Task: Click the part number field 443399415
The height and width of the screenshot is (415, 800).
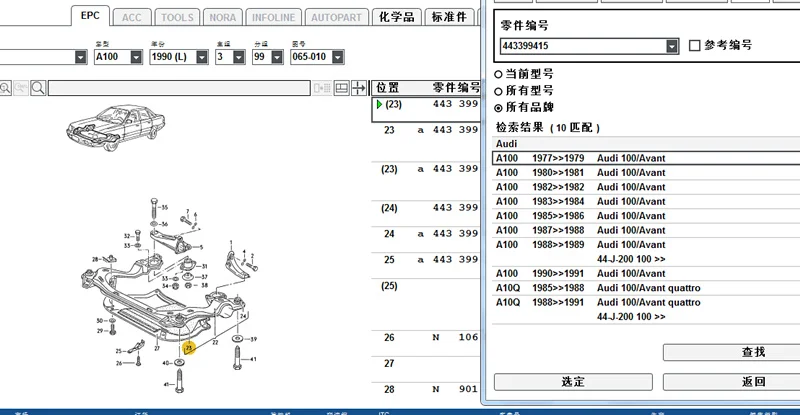Action: coord(583,46)
